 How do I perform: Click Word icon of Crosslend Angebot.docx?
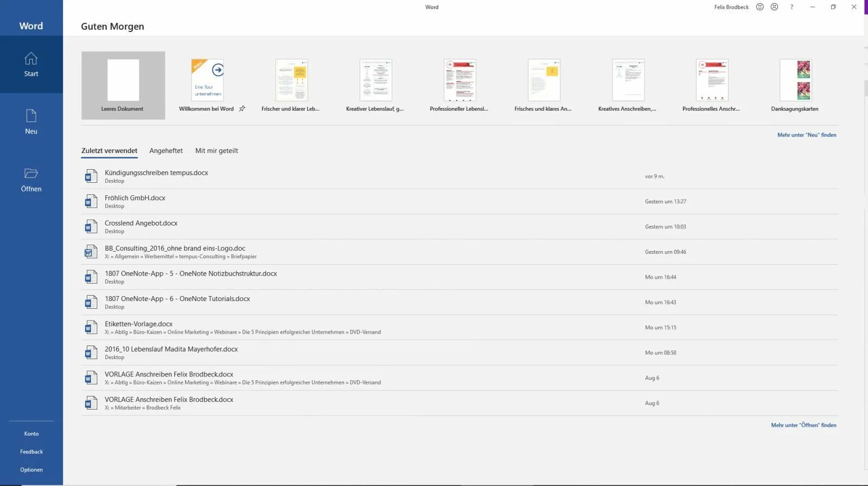click(91, 227)
